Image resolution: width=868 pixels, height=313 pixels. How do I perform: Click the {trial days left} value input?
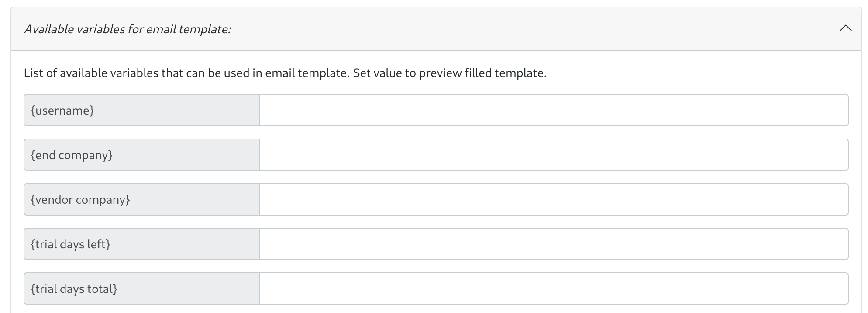click(x=554, y=244)
